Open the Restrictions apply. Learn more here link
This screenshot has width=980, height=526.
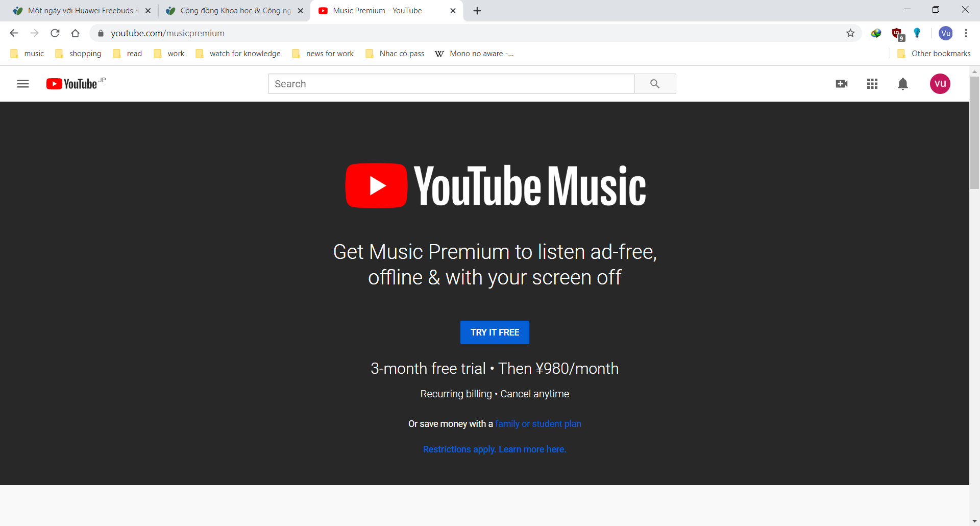coord(495,449)
